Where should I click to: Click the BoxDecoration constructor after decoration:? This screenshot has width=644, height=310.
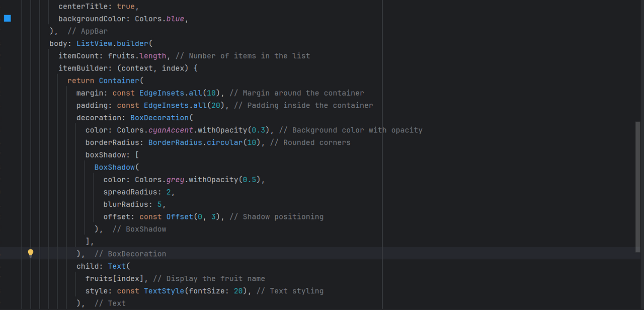(x=159, y=118)
